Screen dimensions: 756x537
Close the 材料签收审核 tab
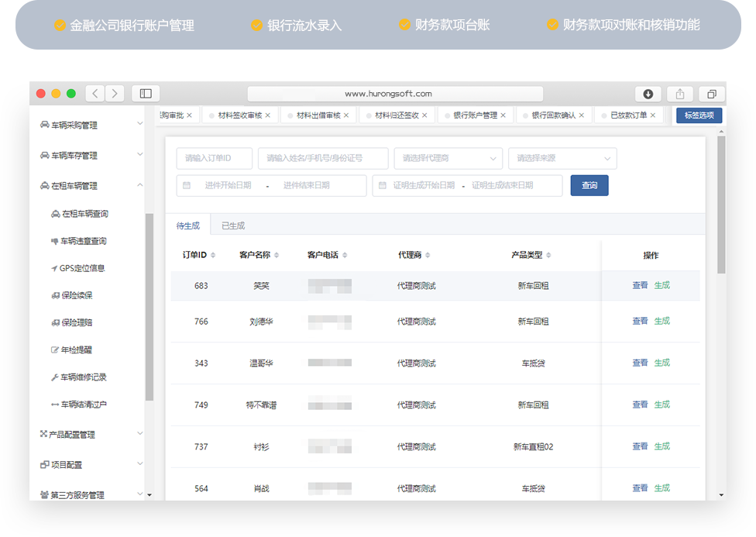pos(268,115)
